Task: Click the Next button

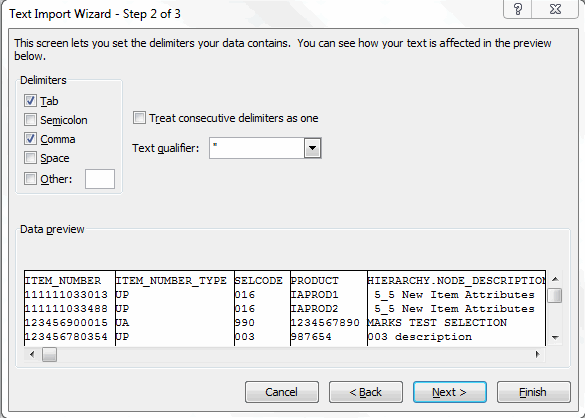Action: 450,392
